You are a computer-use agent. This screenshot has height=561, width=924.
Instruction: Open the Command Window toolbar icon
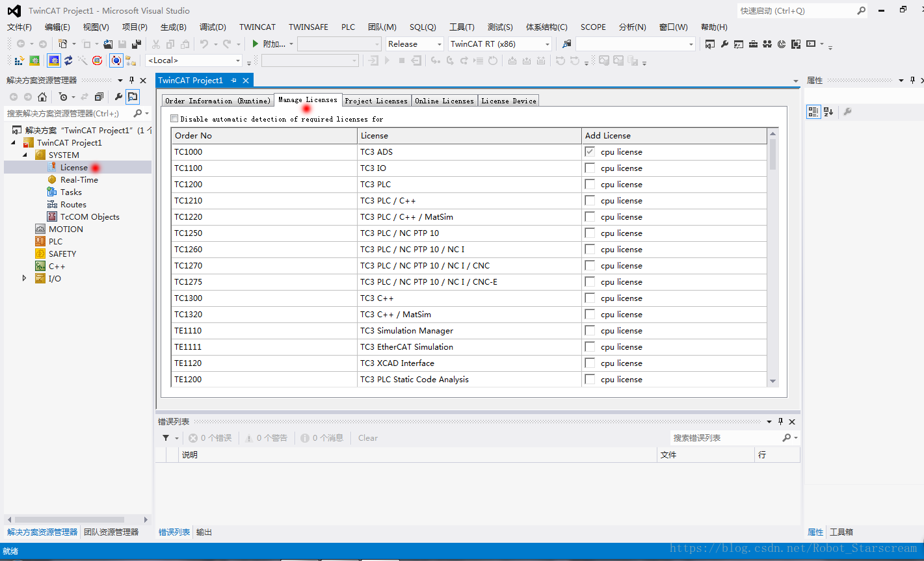(x=810, y=44)
